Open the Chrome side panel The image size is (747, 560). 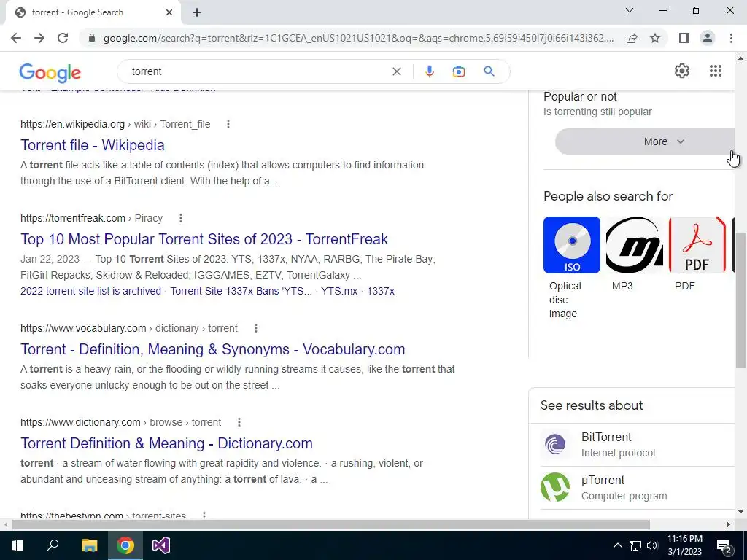tap(684, 38)
